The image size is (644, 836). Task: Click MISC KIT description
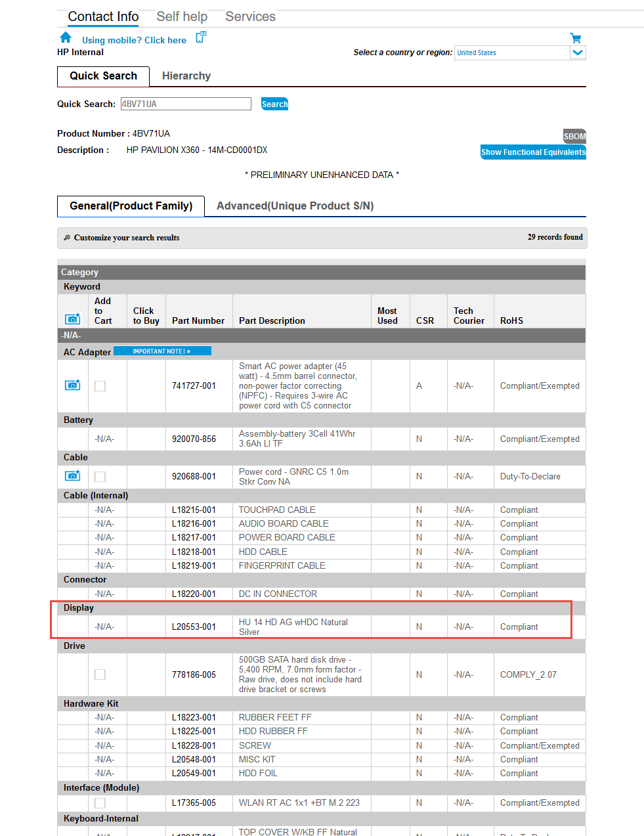coord(257,759)
